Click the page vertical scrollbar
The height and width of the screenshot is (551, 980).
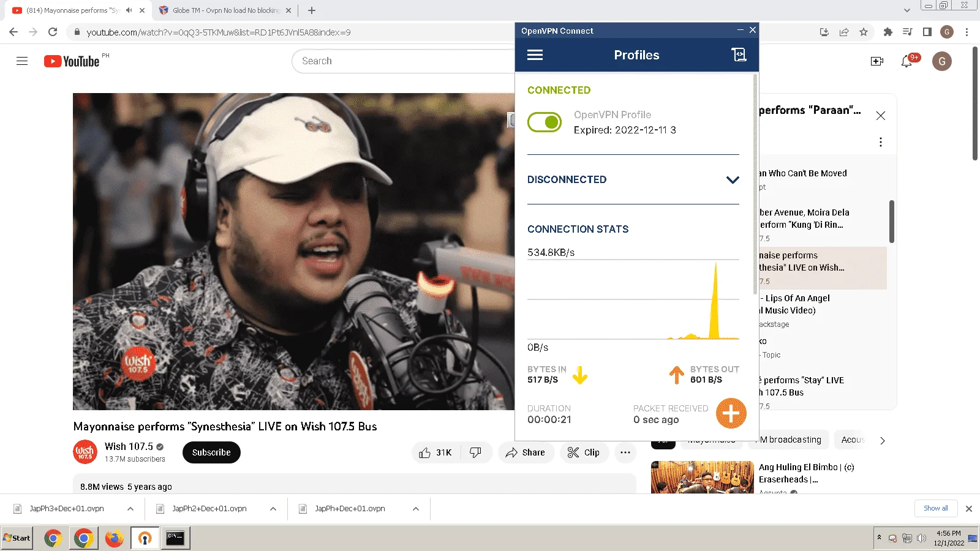pos(975,104)
